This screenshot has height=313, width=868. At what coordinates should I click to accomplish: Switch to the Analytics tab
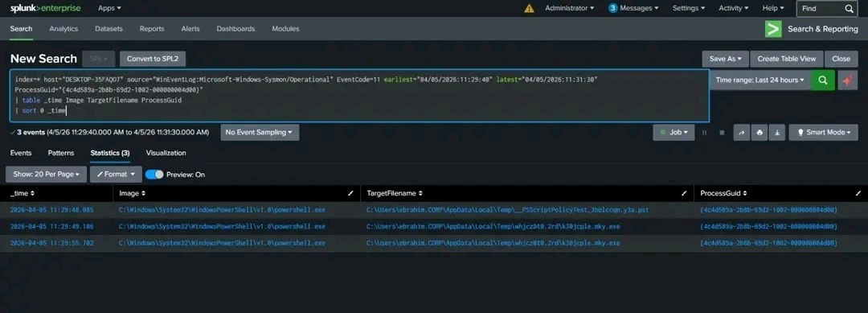[63, 29]
